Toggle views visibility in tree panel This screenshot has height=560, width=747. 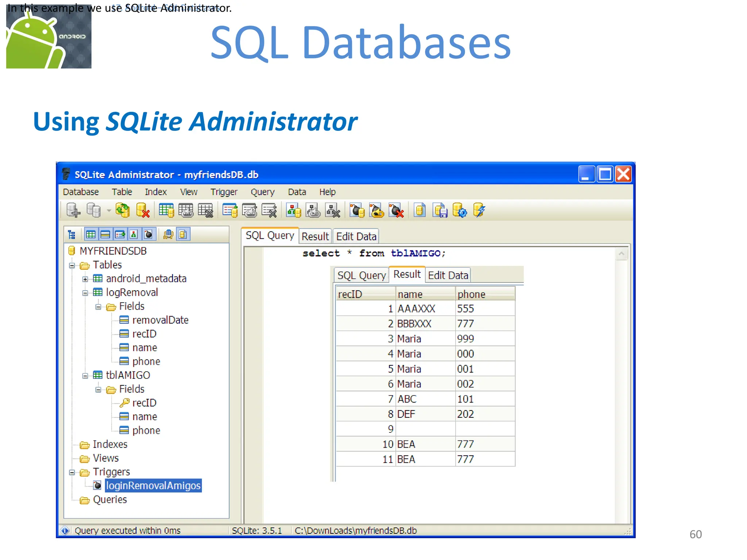click(134, 234)
